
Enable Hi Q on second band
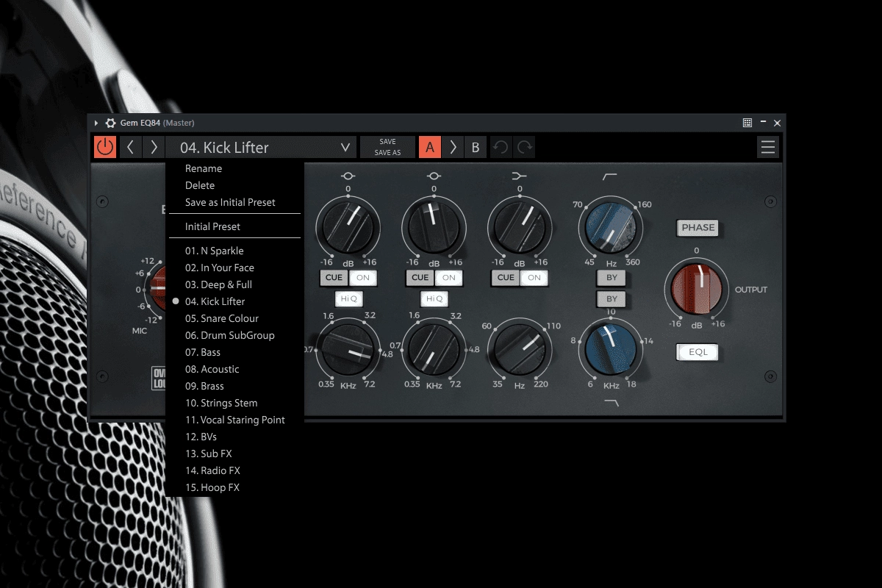click(434, 298)
